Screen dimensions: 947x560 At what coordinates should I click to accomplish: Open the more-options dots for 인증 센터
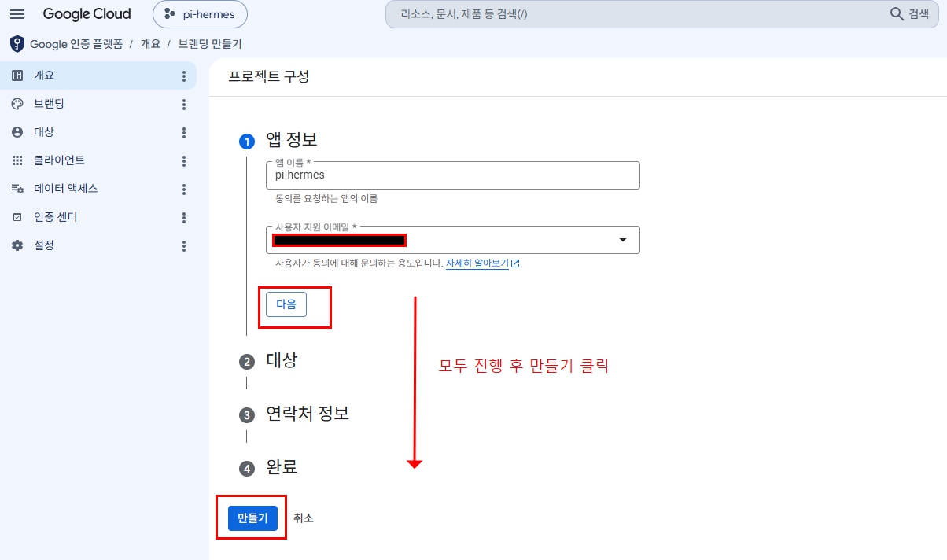[184, 217]
